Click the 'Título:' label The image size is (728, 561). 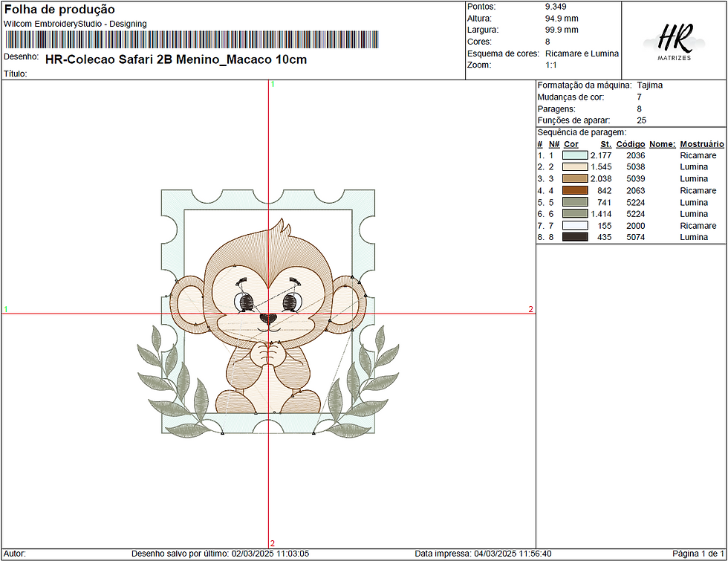click(16, 74)
